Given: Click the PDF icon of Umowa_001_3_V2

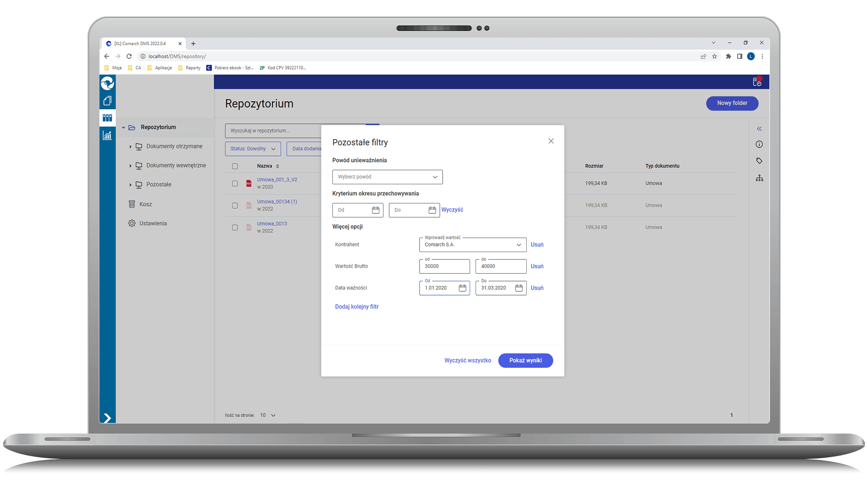Looking at the screenshot, I should click(x=249, y=183).
